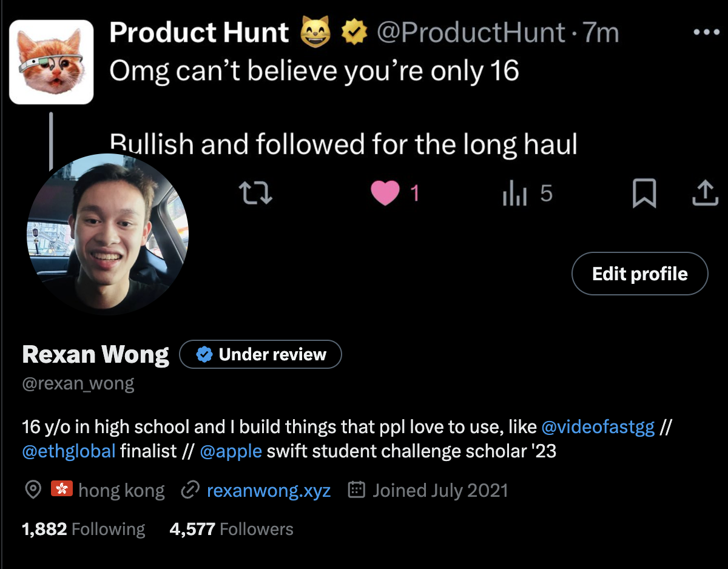Click the Under review verification badge

click(x=261, y=354)
